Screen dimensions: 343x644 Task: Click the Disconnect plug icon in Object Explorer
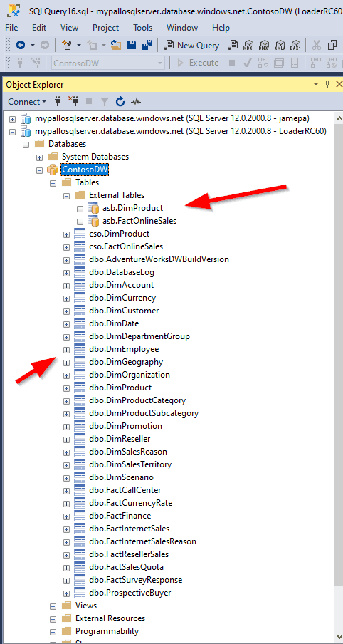pos(73,101)
